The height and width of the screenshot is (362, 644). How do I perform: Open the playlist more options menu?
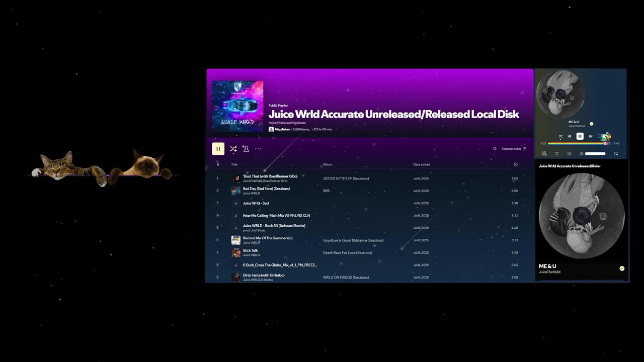[258, 149]
